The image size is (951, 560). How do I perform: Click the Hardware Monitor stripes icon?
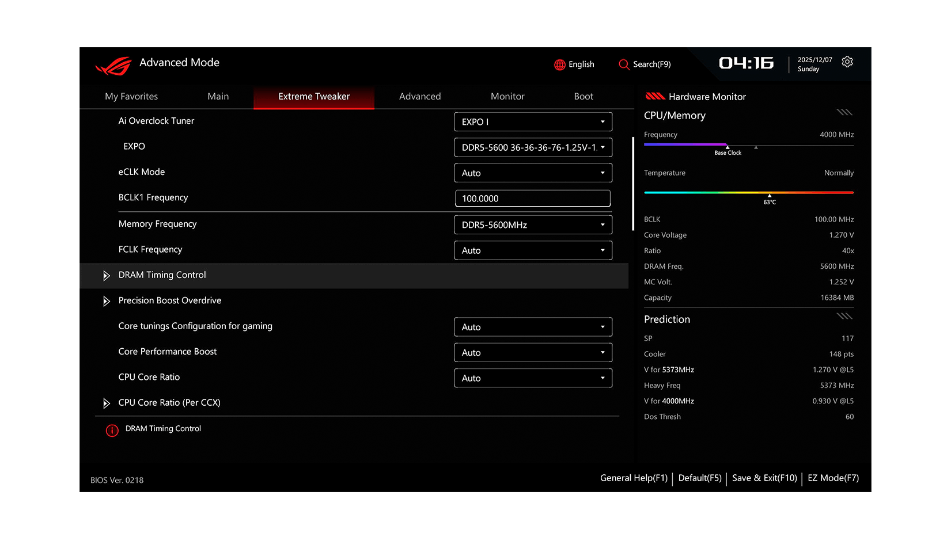pyautogui.click(x=655, y=97)
